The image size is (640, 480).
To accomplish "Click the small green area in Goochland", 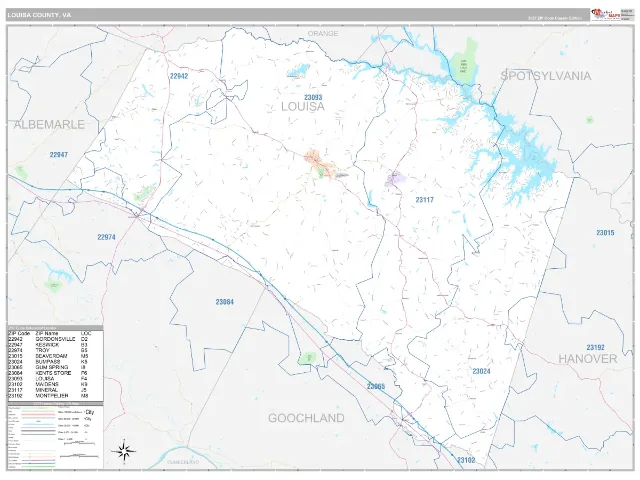I will point(309,358).
